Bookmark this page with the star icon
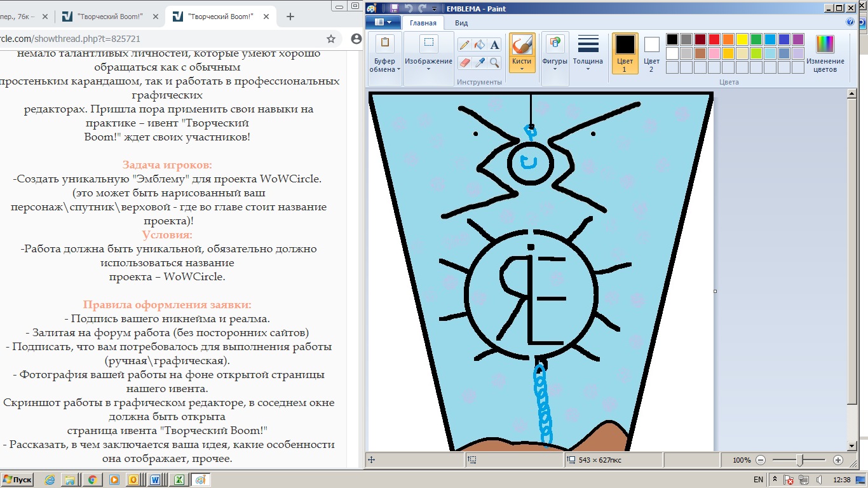Image resolution: width=868 pixels, height=488 pixels. (331, 39)
